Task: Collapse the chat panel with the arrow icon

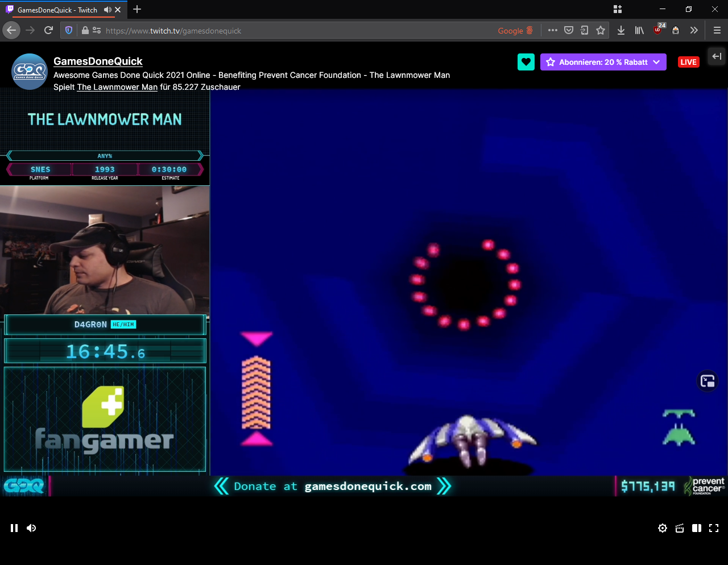Action: tap(717, 56)
